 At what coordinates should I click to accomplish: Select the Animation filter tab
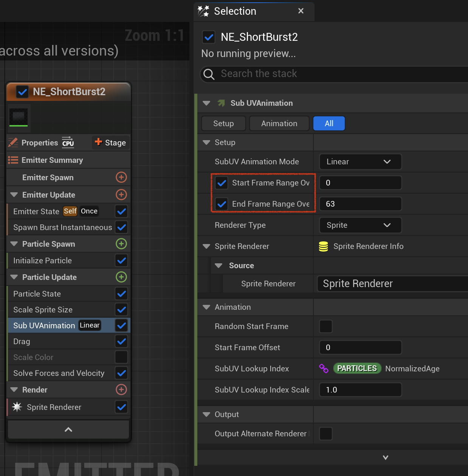(x=279, y=124)
